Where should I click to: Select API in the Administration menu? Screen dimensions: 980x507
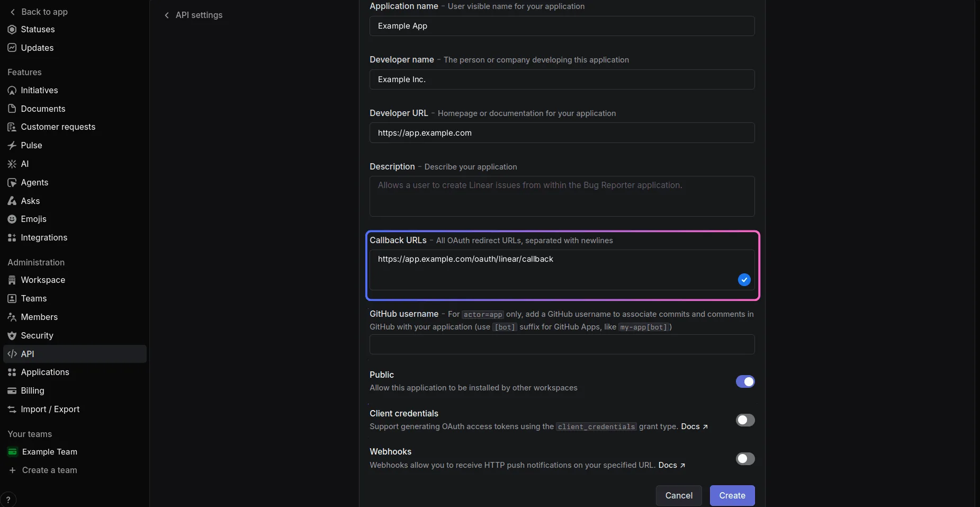click(75, 354)
